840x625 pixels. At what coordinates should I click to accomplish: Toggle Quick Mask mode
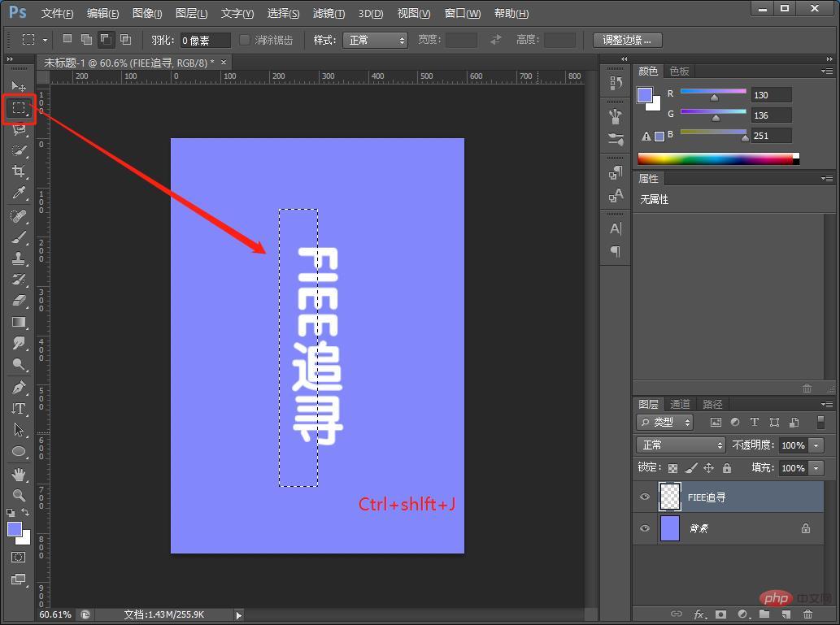tap(18, 557)
